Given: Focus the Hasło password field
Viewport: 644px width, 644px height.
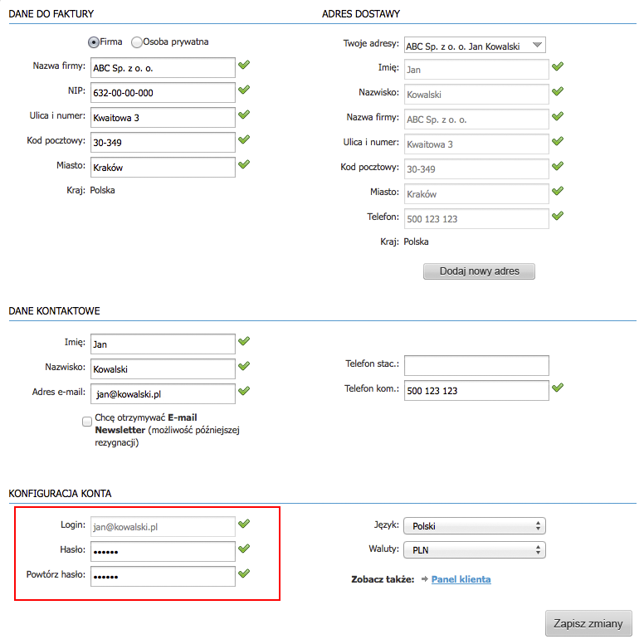Looking at the screenshot, I should point(163,551).
